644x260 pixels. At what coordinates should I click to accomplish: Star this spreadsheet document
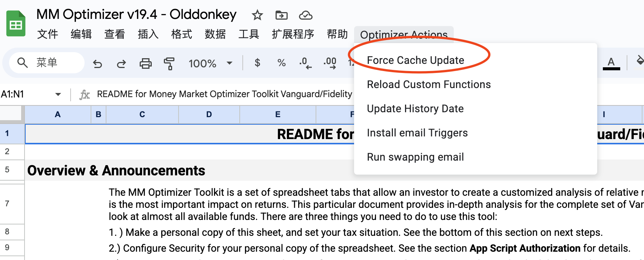coord(257,15)
